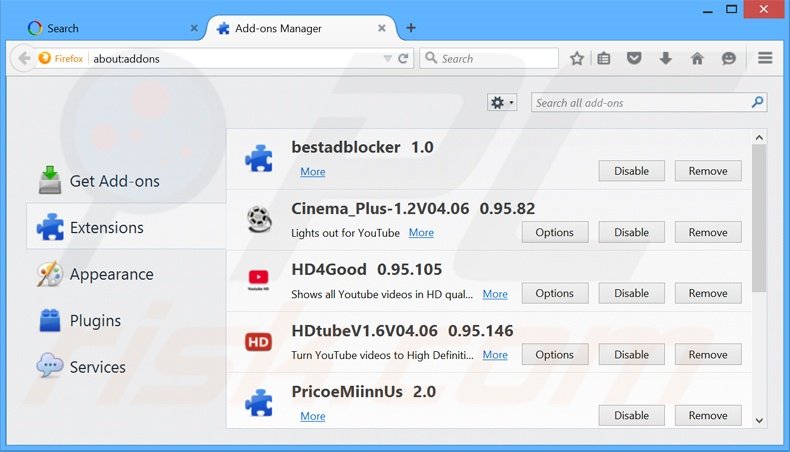This screenshot has height=452, width=790.
Task: Open Options for Cinema_Plus-1.2V04.06
Action: pos(555,232)
